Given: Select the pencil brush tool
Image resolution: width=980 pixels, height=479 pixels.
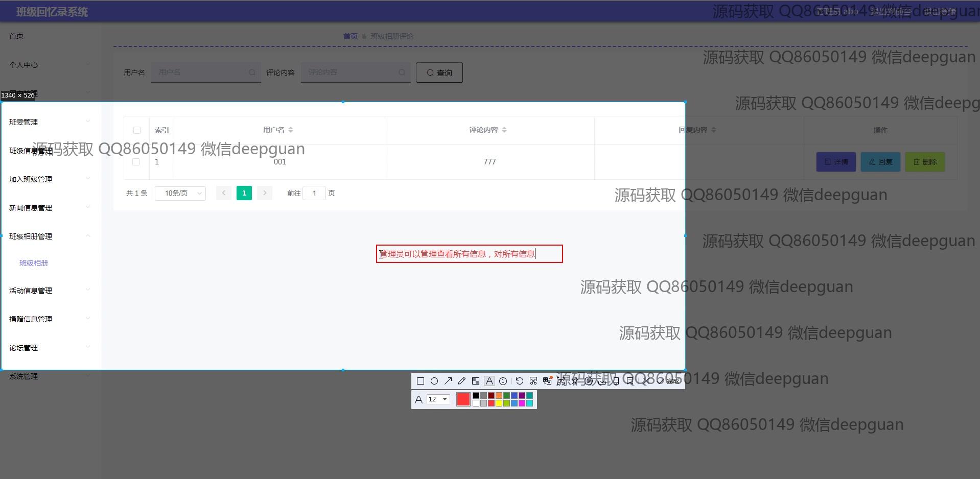Looking at the screenshot, I should 462,381.
